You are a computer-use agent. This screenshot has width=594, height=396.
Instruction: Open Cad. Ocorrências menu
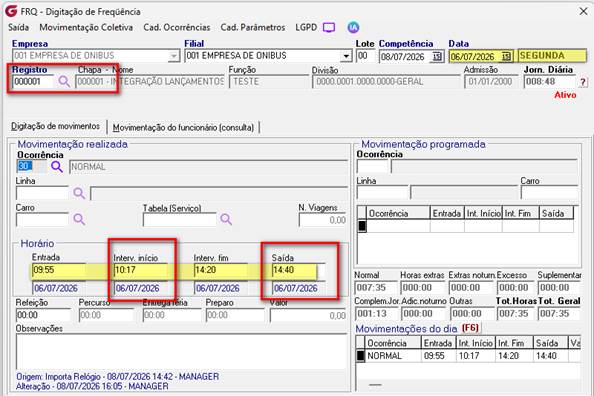coord(177,27)
